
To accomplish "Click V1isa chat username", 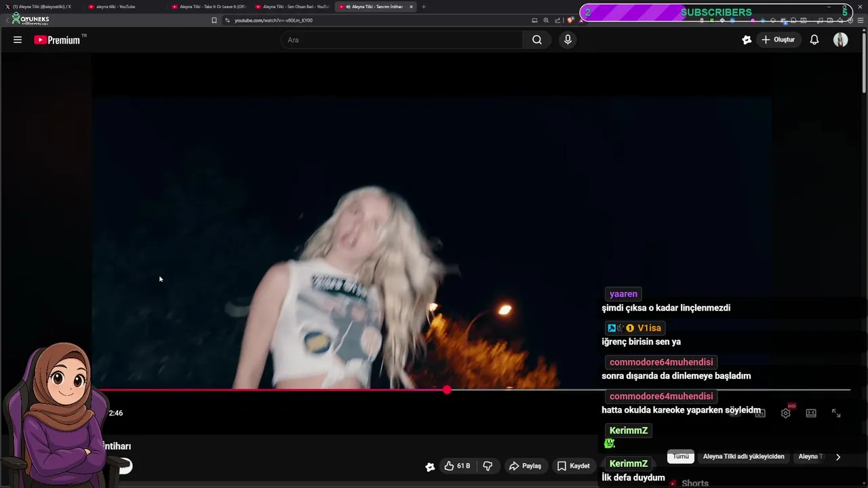I will point(649,328).
